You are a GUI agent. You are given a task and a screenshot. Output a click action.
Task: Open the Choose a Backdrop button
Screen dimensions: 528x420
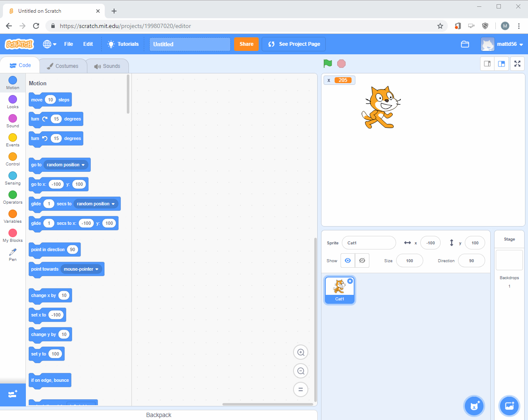[509, 406]
